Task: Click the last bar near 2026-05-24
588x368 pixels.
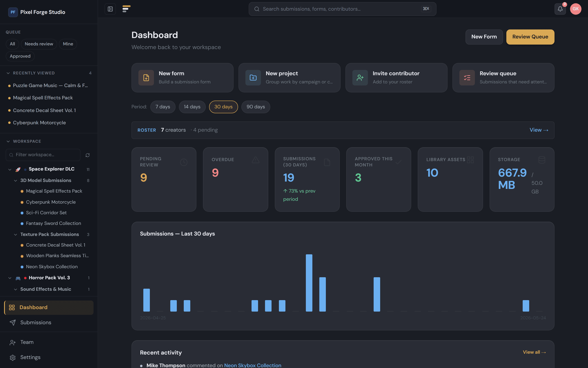Action: click(526, 306)
